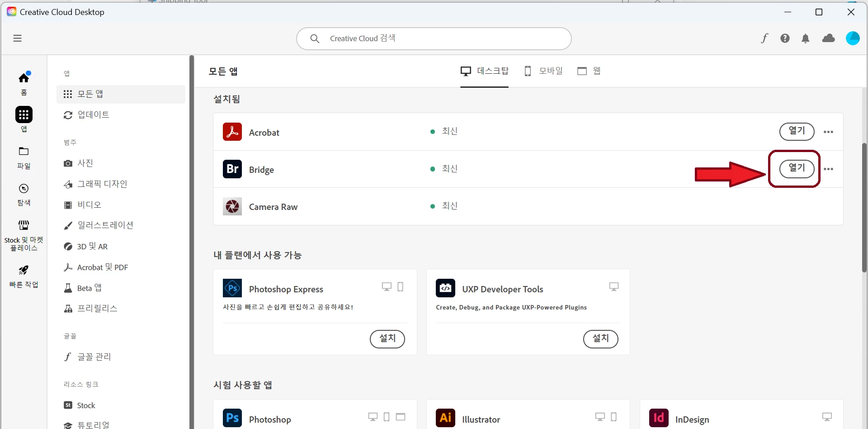Filter by 사진 category
Screen dimensions: 868x429
78,163
